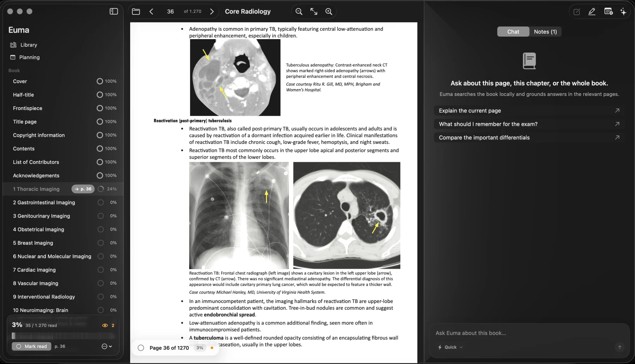The height and width of the screenshot is (364, 635).
Task: Click the fit-to-window expand arrows icon
Action: tap(314, 12)
